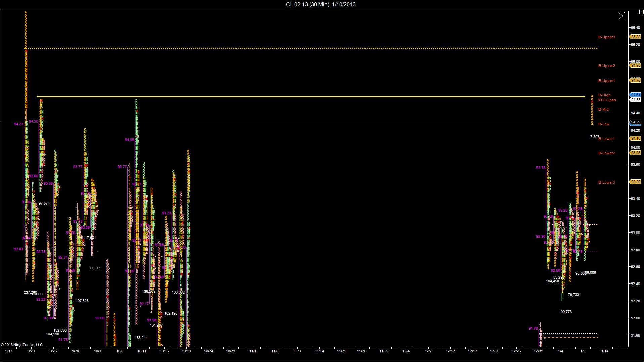Click the magenta 91.88 price label
644x362 pixels.
[533, 328]
